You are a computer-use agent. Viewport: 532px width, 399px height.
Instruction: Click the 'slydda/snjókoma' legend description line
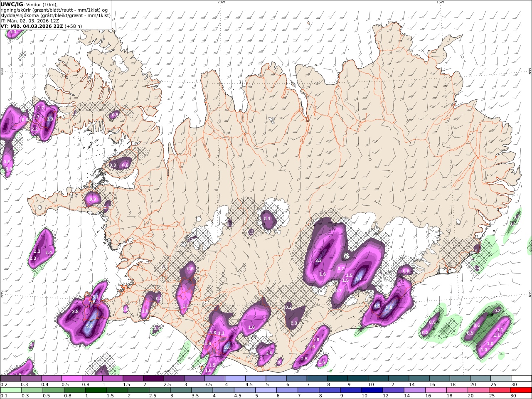point(55,15)
